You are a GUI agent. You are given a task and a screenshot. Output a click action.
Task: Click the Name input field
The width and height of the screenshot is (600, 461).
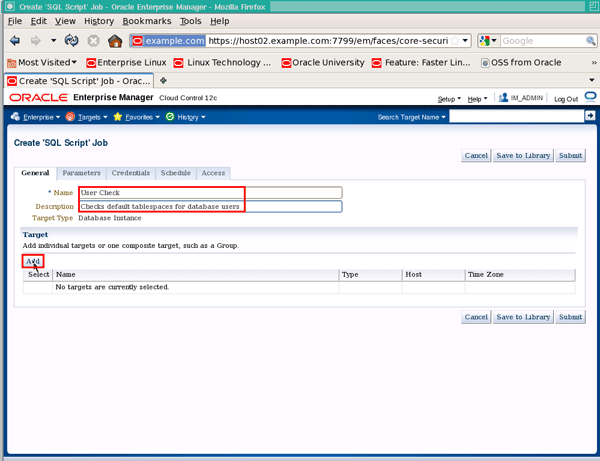(x=210, y=192)
